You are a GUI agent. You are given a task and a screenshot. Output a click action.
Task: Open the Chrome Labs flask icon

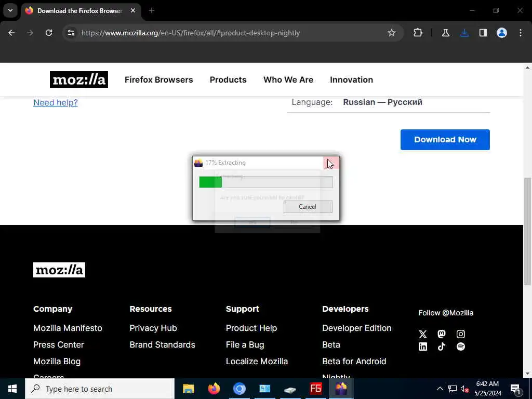point(445,33)
